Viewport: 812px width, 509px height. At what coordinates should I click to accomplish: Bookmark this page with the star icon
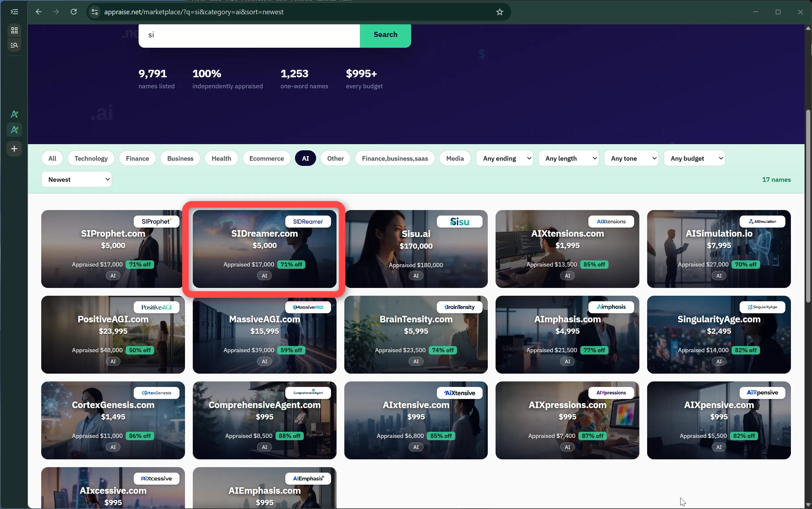pos(499,12)
